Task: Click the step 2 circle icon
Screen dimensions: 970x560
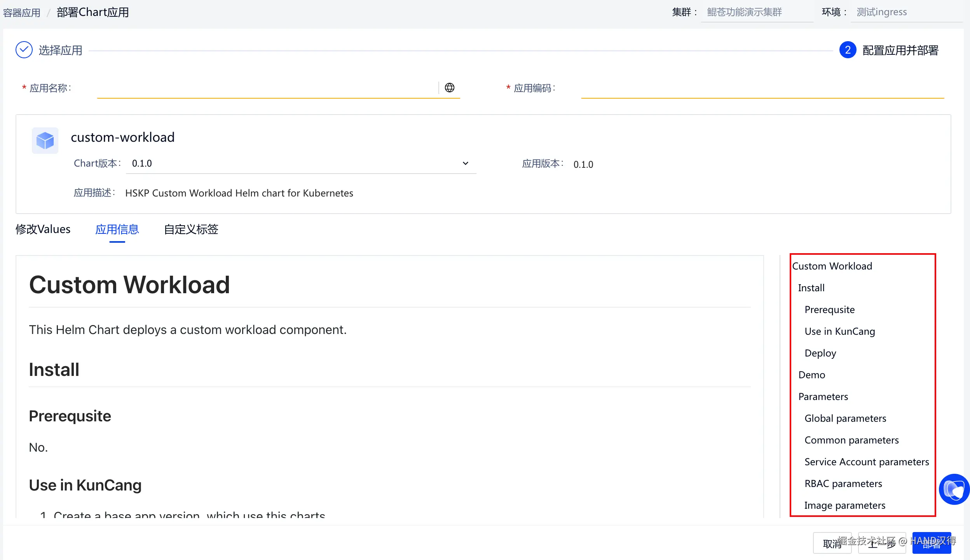Action: coord(848,50)
